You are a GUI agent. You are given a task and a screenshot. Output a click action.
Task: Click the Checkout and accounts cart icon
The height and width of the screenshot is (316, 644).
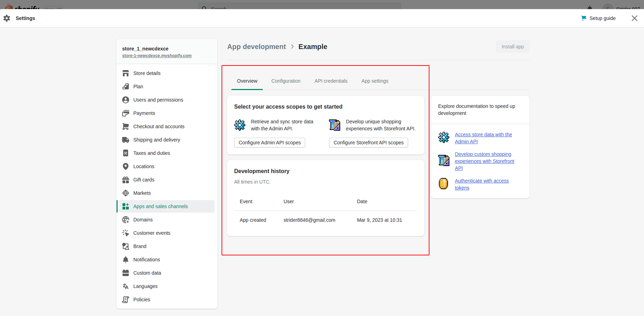pos(126,126)
